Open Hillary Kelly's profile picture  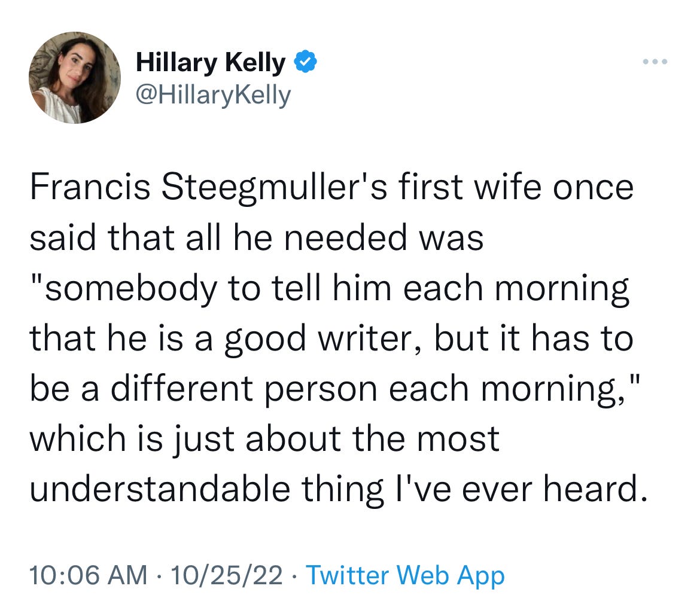click(x=75, y=78)
